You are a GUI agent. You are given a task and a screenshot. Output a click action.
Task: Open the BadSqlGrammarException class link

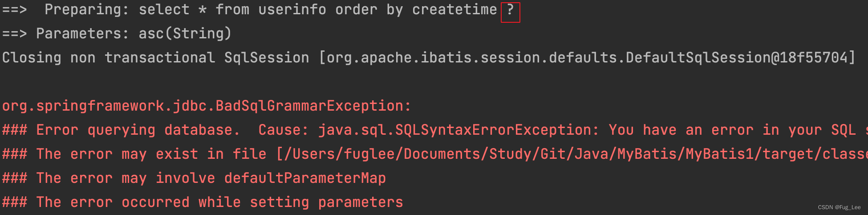coord(207,106)
